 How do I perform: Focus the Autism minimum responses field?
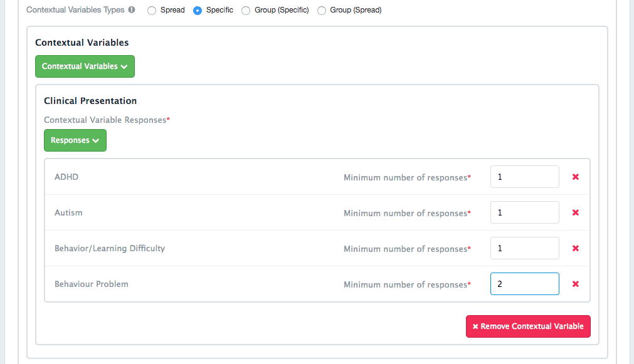524,212
